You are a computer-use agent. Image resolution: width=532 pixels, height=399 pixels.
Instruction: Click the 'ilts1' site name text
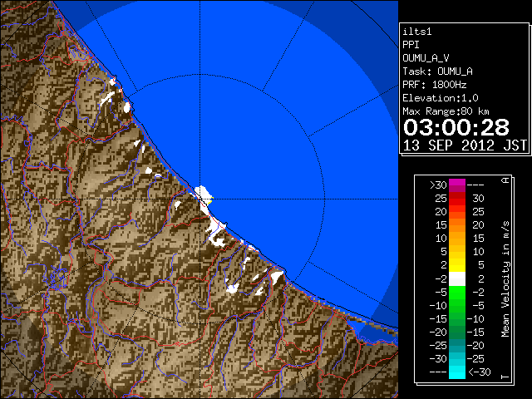[x=417, y=32]
